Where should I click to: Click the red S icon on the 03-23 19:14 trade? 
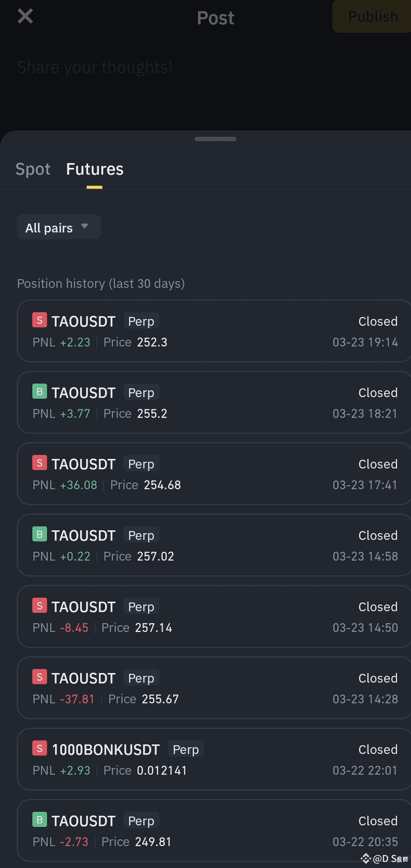pyautogui.click(x=39, y=320)
